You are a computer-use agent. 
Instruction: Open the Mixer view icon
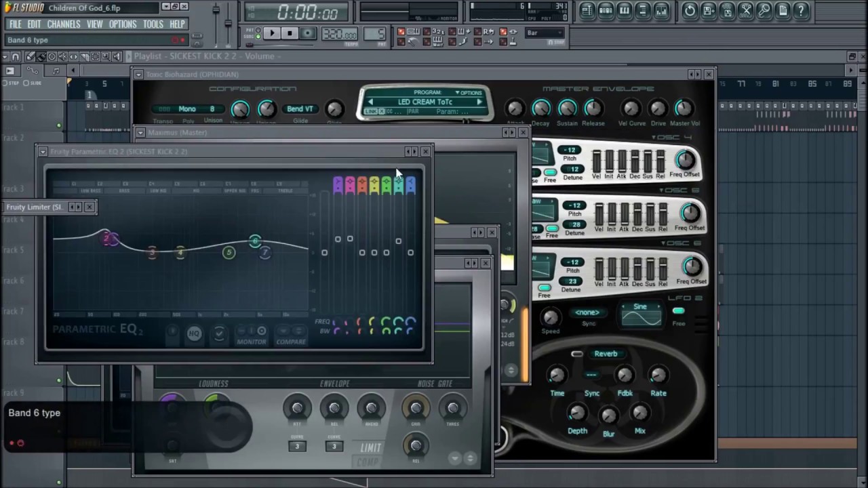tap(660, 10)
